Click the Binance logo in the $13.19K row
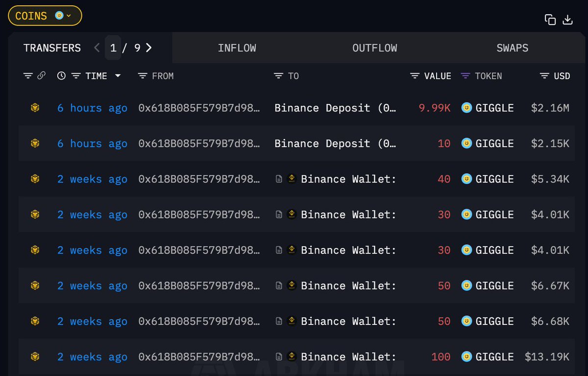This screenshot has width=588, height=376. tap(292, 357)
